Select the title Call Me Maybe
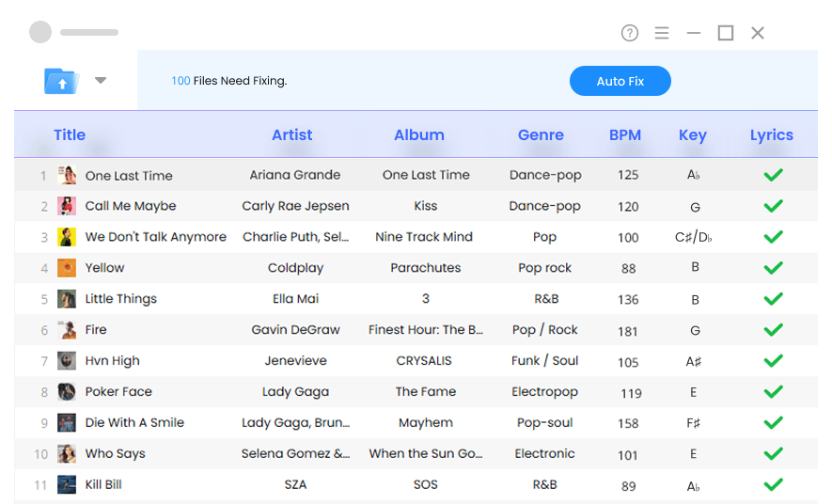Viewport: 832px width, 504px height. click(x=131, y=206)
